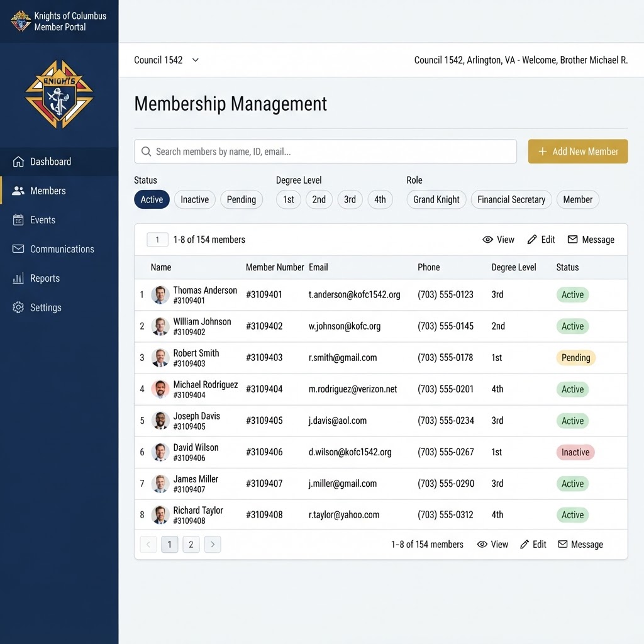644x644 pixels.
Task: Filter by 4th degree level
Action: pos(380,199)
